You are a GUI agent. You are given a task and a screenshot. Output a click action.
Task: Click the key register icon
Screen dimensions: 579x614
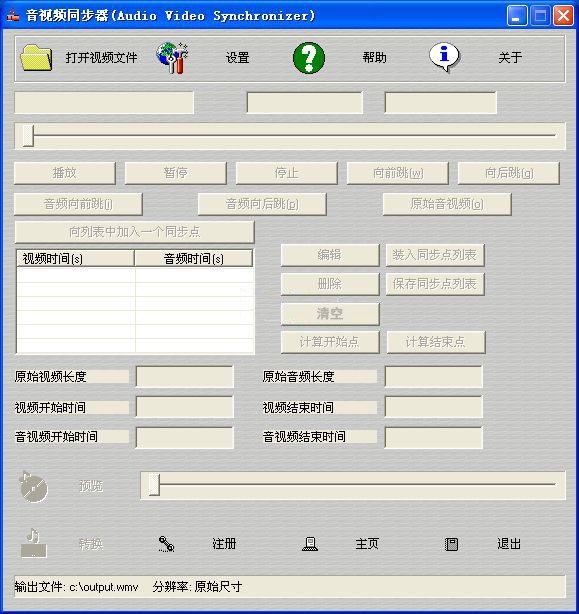click(x=166, y=544)
